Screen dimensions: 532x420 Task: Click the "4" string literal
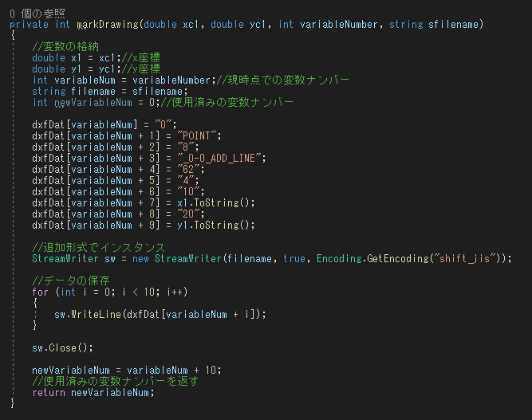click(x=186, y=181)
